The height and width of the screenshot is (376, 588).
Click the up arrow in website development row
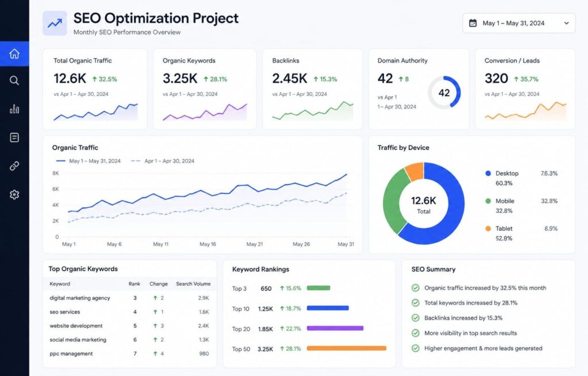tap(155, 325)
